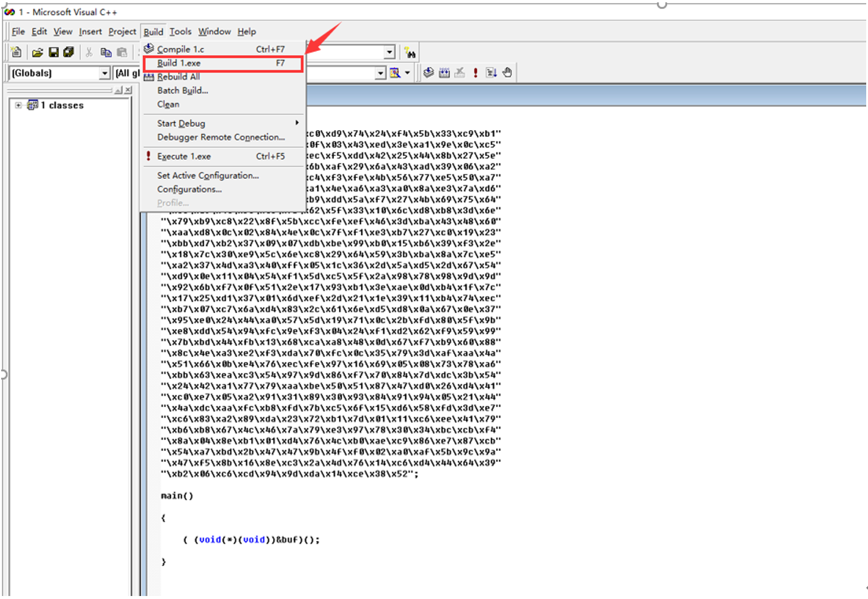Select Set Active Configuration entry
Screen dimensions: 868x599
(223, 176)
